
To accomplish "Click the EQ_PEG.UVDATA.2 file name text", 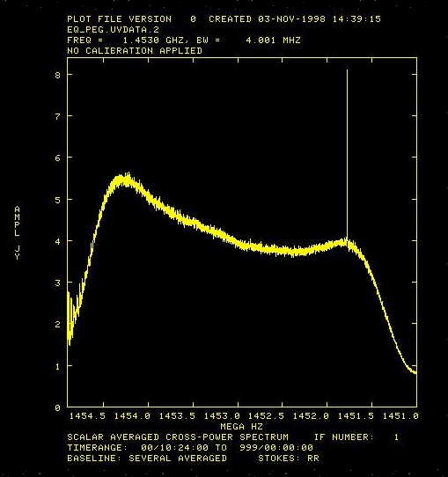I will coord(113,30).
